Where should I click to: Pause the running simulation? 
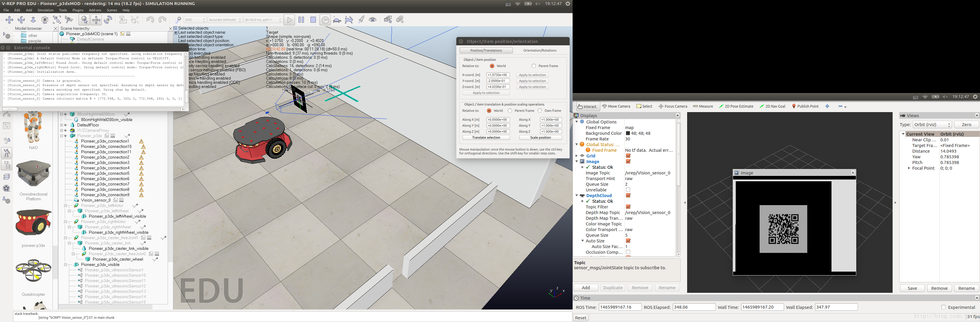click(x=301, y=20)
